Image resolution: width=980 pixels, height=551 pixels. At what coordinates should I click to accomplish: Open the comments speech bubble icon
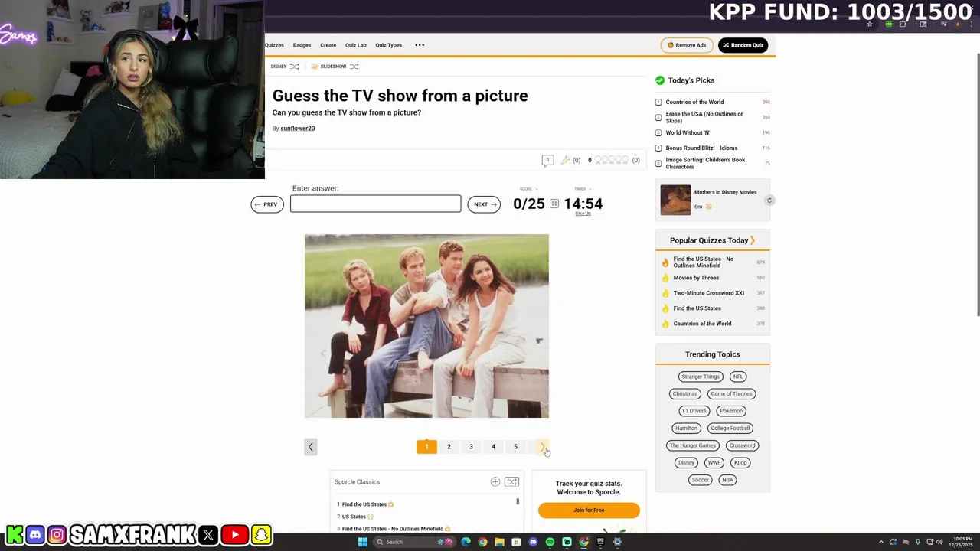tap(547, 160)
